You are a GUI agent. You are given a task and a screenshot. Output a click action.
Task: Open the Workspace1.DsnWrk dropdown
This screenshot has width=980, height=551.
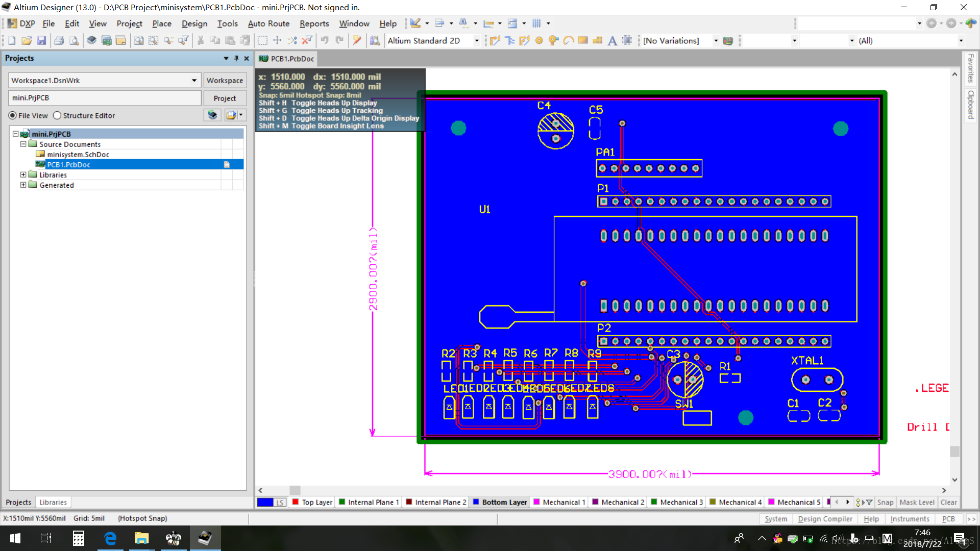[x=194, y=81]
